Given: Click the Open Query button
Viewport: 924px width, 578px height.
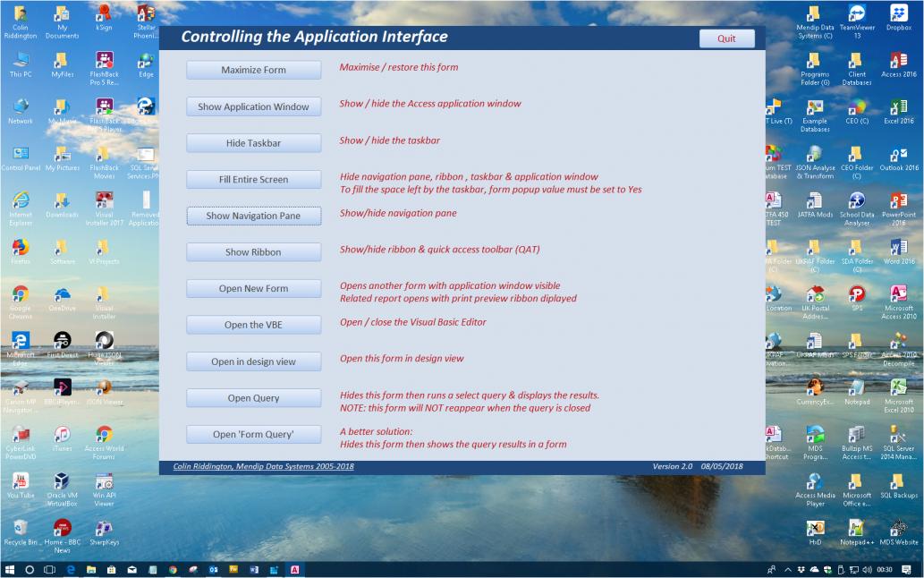Looking at the screenshot, I should [x=253, y=398].
